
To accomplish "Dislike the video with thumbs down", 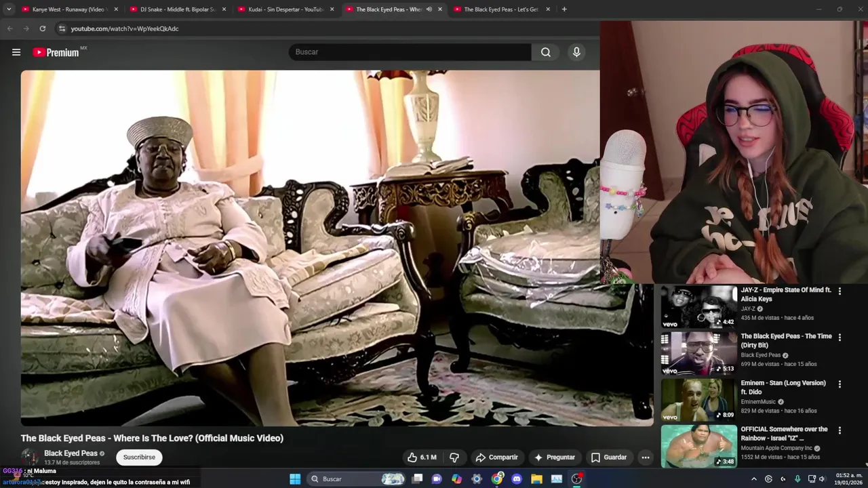I will pos(454,457).
